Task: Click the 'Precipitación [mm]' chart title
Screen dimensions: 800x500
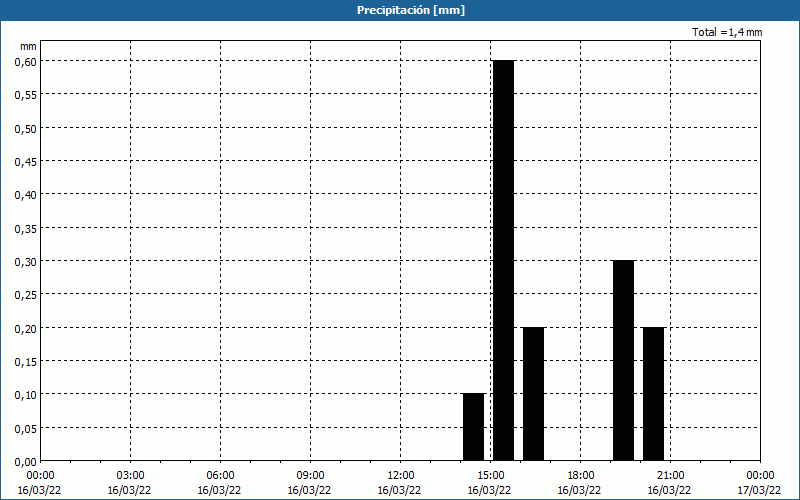Action: pyautogui.click(x=411, y=10)
